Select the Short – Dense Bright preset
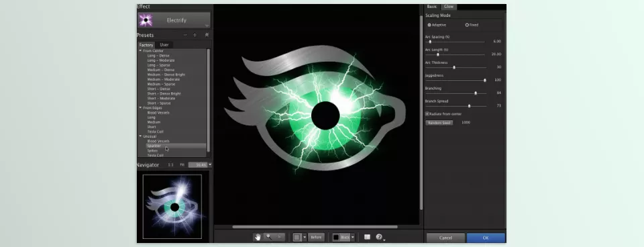The height and width of the screenshot is (247, 644). click(x=164, y=94)
